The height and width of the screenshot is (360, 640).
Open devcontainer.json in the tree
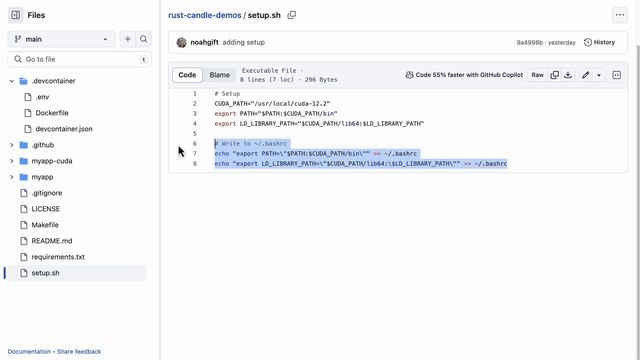pyautogui.click(x=64, y=129)
